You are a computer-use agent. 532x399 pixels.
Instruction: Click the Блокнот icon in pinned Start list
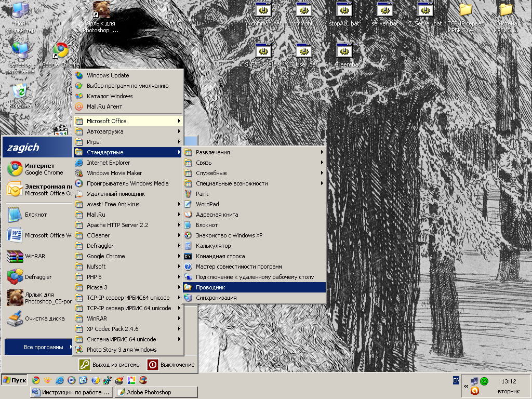click(x=15, y=215)
